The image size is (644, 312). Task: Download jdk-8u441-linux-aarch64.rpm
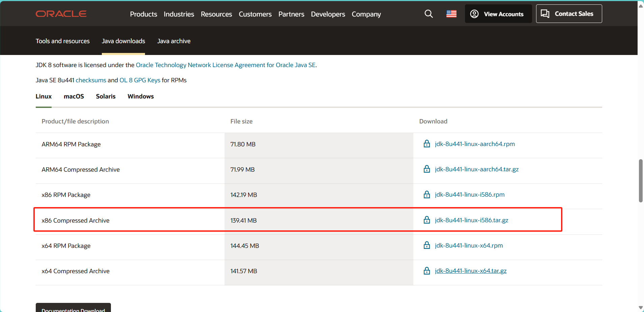pos(475,144)
